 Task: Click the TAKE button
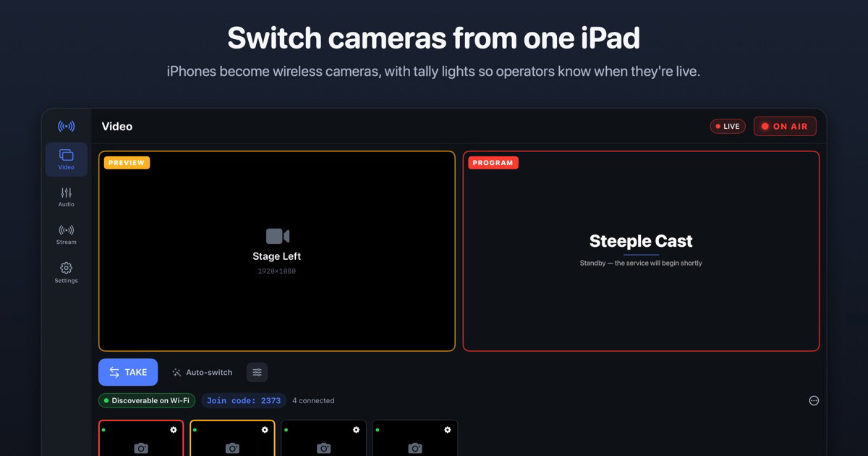click(x=128, y=372)
